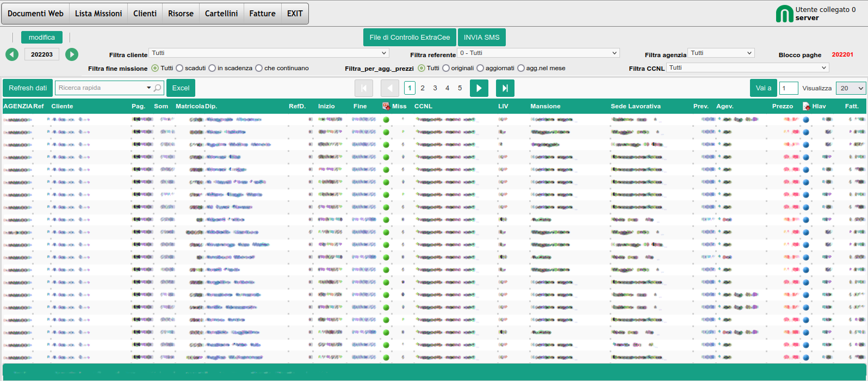Viewport: 868px width, 381px height.
Task: Go to the next results page
Action: (479, 88)
